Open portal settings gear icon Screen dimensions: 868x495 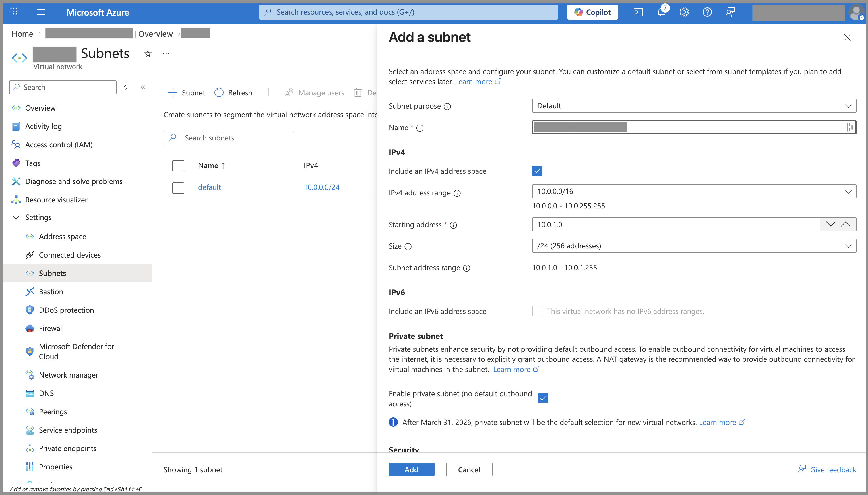coord(684,12)
